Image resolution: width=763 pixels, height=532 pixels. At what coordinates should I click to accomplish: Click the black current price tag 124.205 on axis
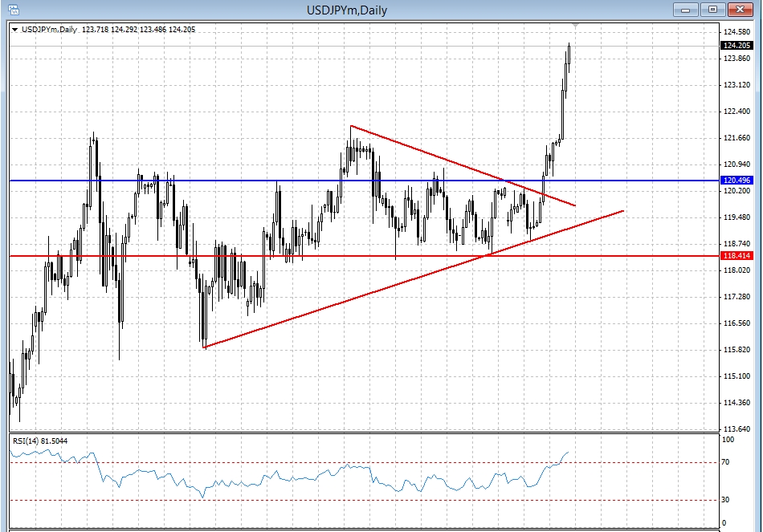coord(736,45)
